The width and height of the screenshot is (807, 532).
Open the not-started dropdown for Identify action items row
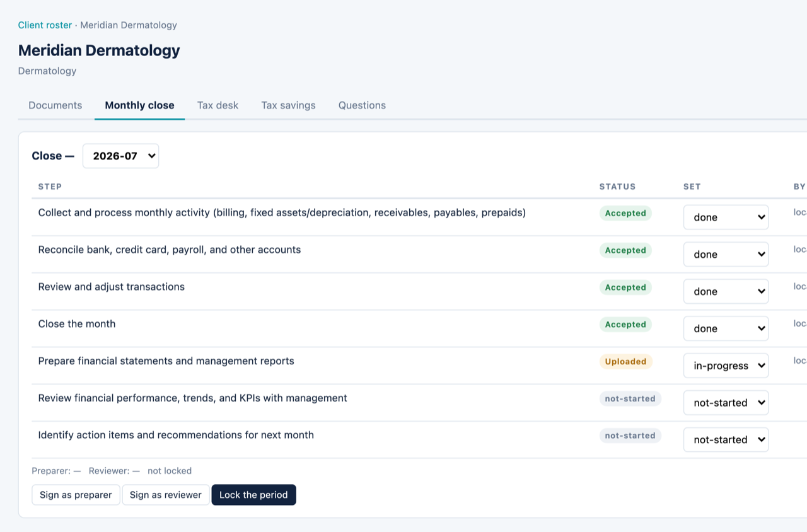[x=726, y=440]
